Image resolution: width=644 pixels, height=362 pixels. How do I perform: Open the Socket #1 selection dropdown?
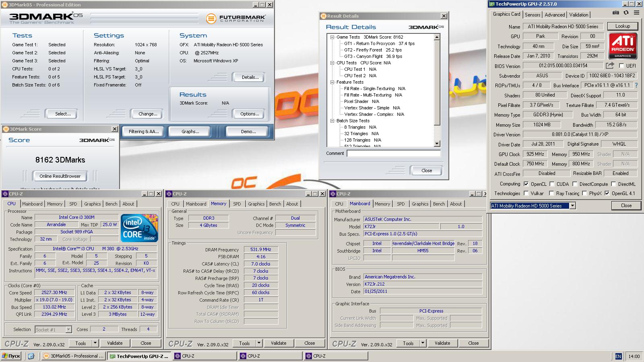[x=68, y=329]
